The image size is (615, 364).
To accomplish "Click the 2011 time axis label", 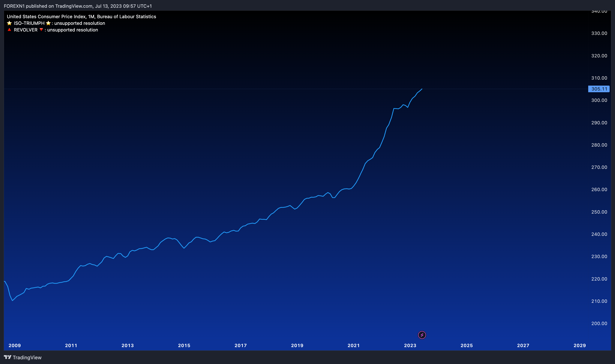I will coord(71,345).
